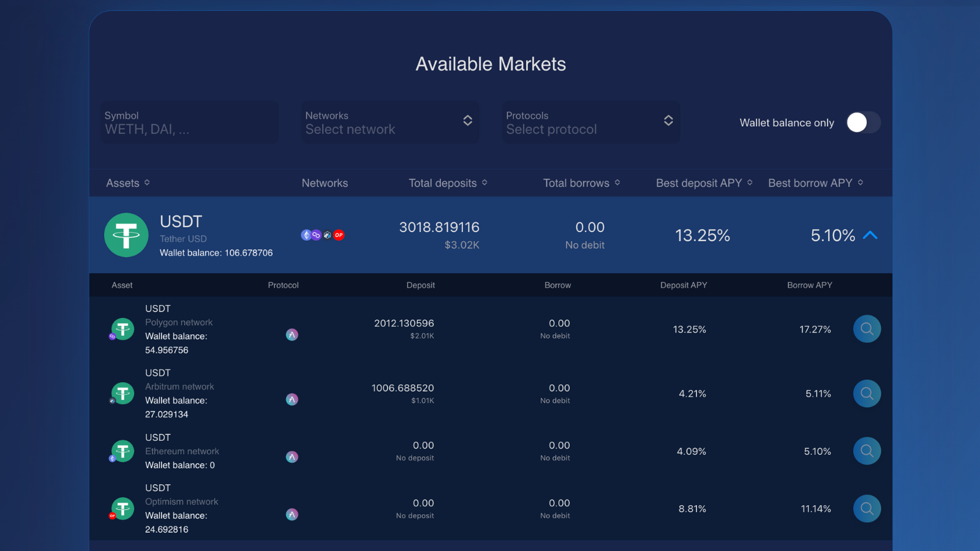The height and width of the screenshot is (551, 980).
Task: Focus the Symbol search input field
Action: pyautogui.click(x=189, y=122)
